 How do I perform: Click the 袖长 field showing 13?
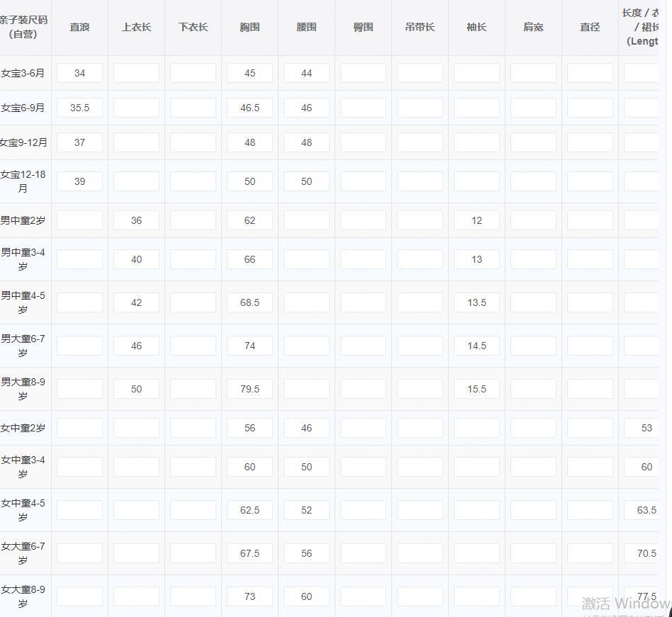pyautogui.click(x=476, y=259)
